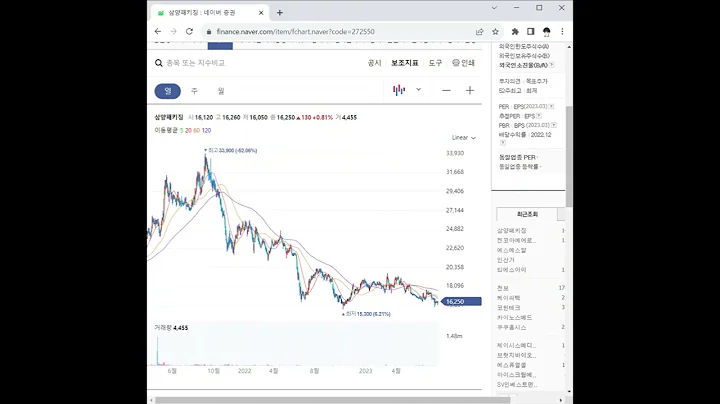Click the address bar URL
Viewport: 720px width, 404px height.
[x=296, y=32]
